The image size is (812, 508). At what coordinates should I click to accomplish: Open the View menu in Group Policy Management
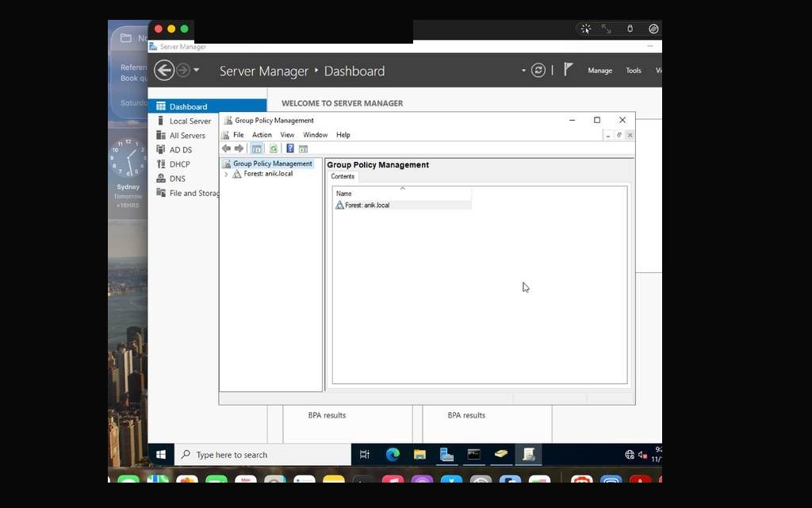287,135
